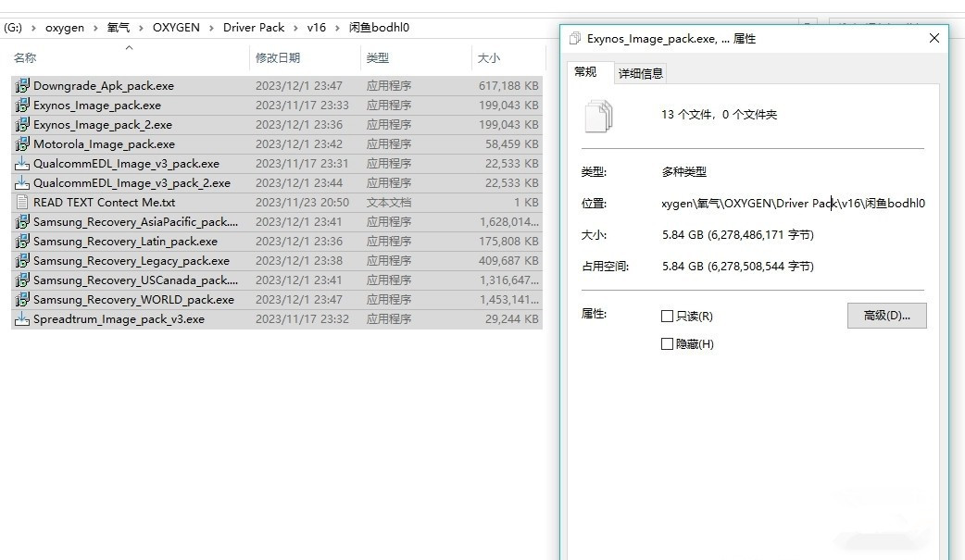Screen dimensions: 965x560
Task: Click the 13 个文件，0 个文件夹 summary text
Action: coord(720,115)
